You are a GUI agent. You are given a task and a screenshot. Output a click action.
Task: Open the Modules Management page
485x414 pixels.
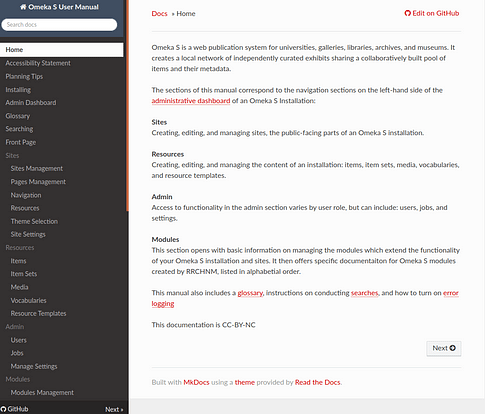(x=42, y=393)
